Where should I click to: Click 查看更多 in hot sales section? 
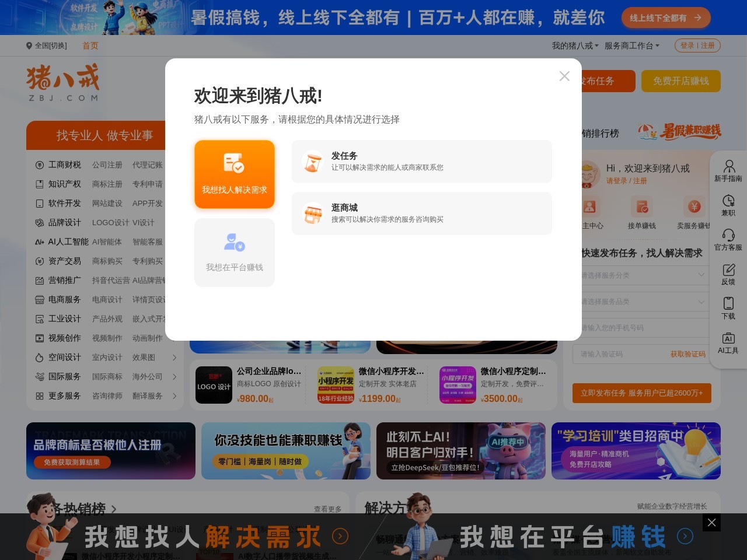click(x=327, y=509)
